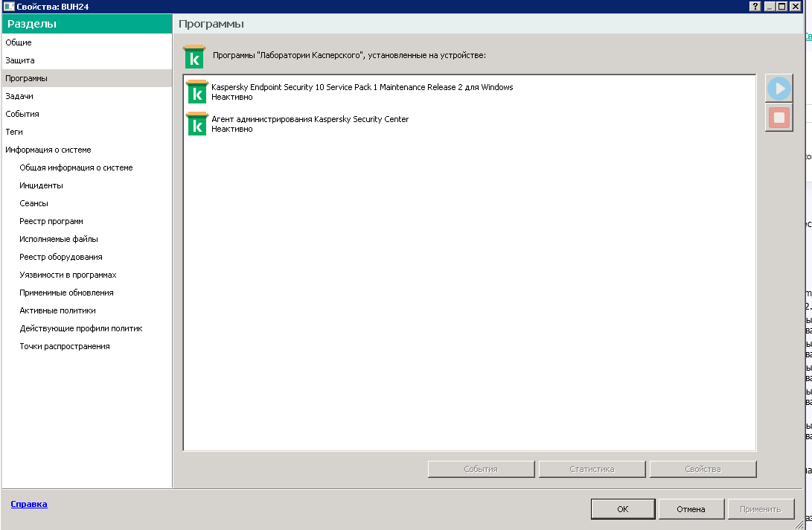Click the window icon in the title bar

point(9,6)
